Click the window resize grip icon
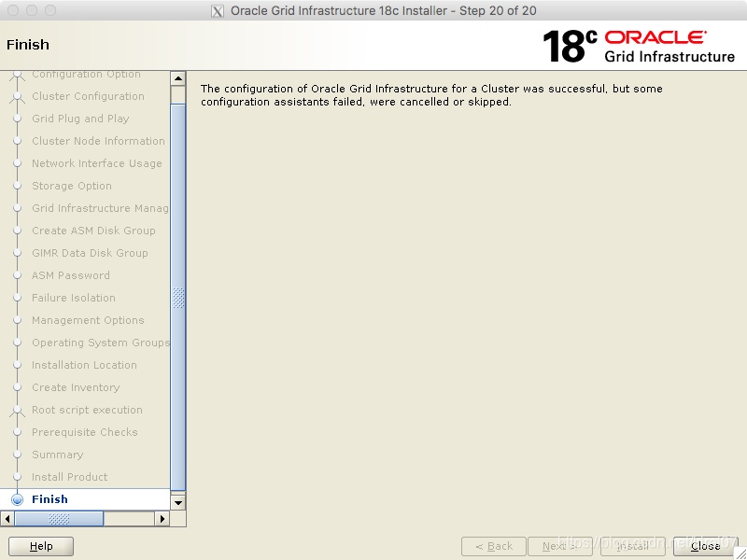Viewport: 747px width, 560px height. tap(740, 553)
